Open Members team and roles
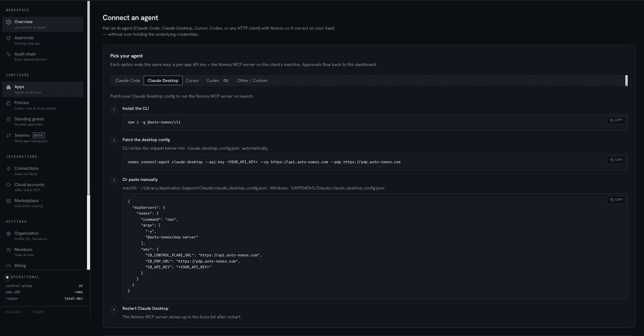Screen dimensions: 644x336 43,252
